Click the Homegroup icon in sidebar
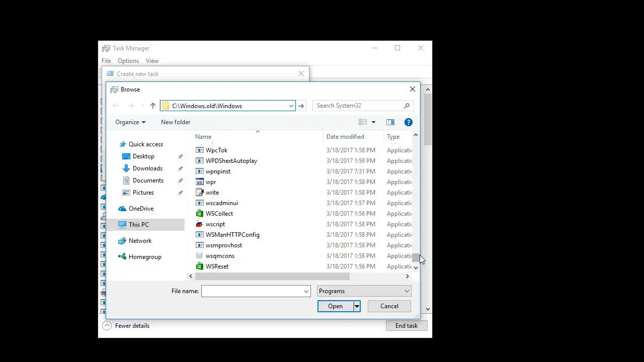644x362 pixels. click(x=122, y=257)
